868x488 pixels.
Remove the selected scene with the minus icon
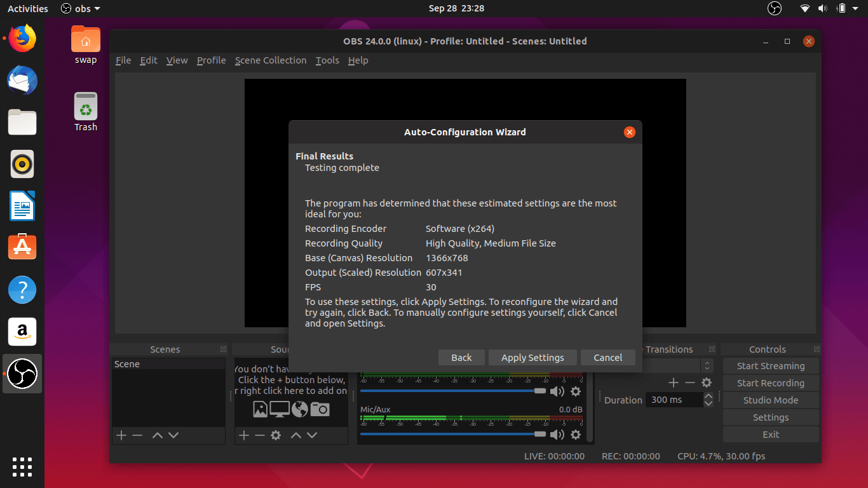point(137,435)
